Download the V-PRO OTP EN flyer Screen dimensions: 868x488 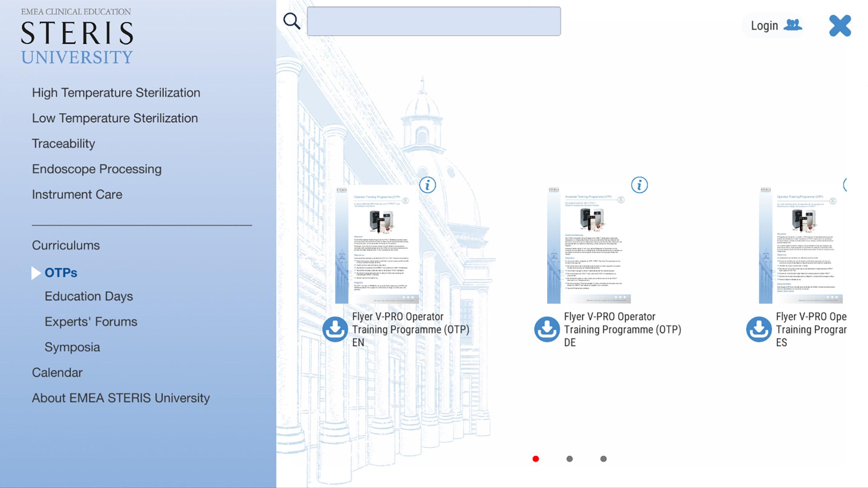[x=335, y=329]
